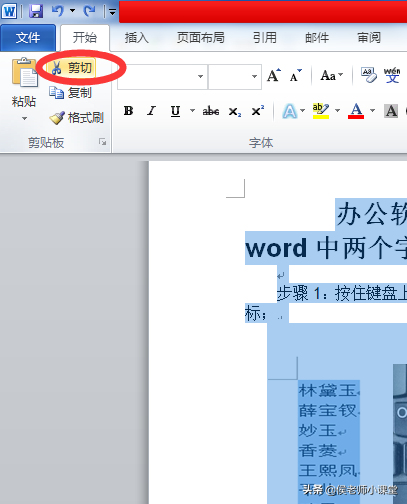Apply yellow text highlight color
The image size is (407, 504).
pos(321,111)
